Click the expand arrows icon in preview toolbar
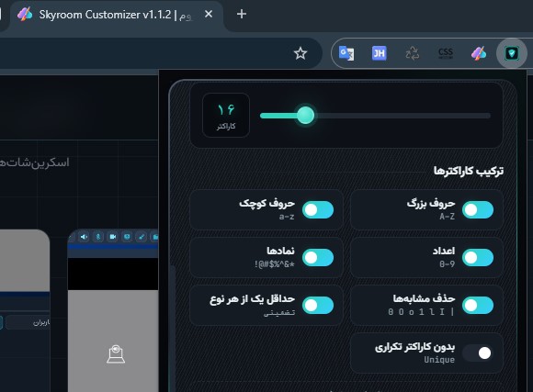Image resolution: width=533 pixels, height=392 pixels. [x=142, y=237]
